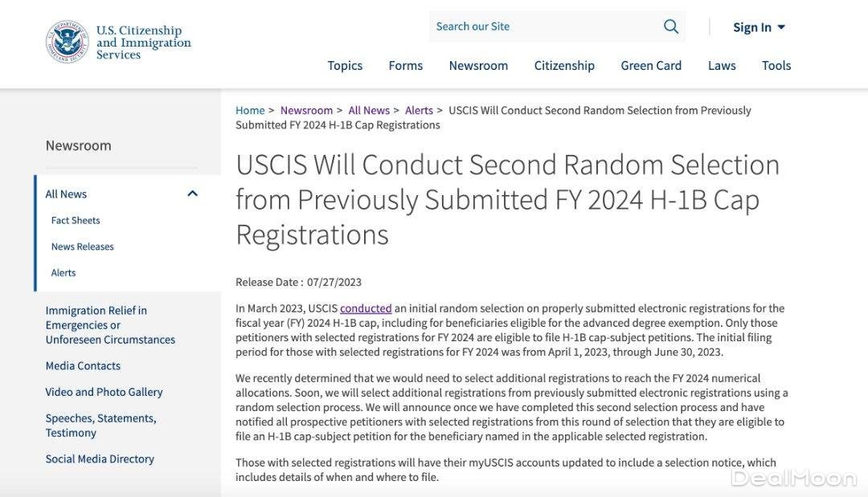Follow the Alerts breadcrumb link
The height and width of the screenshot is (497, 868).
419,110
